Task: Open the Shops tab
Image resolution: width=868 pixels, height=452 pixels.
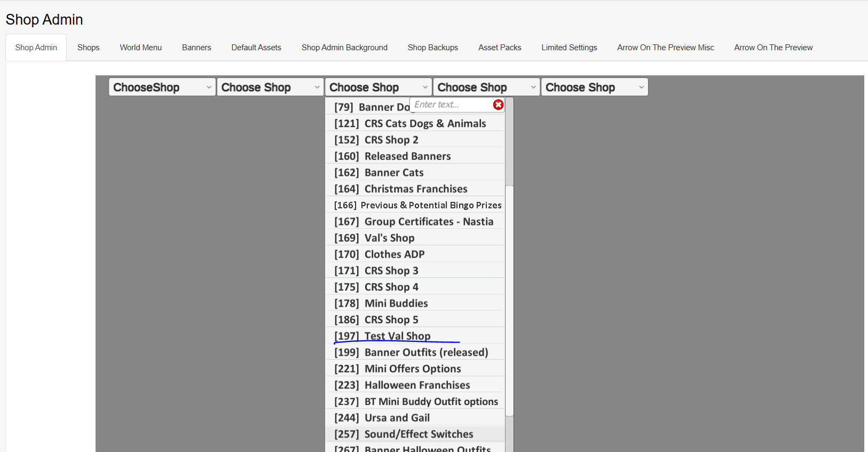Action: [x=89, y=48]
